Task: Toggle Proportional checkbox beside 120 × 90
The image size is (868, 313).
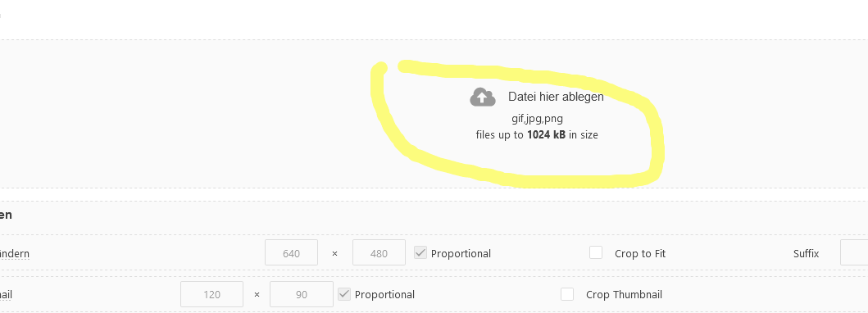Action: point(344,293)
